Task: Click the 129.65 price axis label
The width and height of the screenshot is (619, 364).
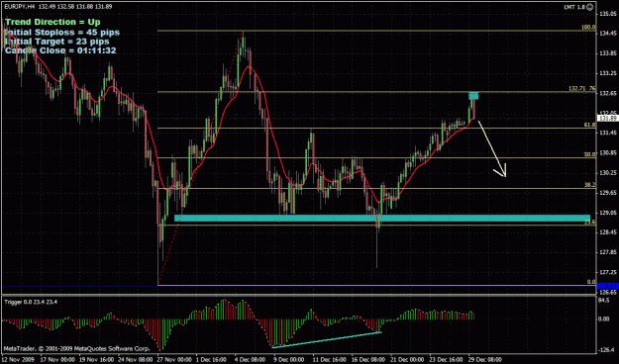Action: pos(608,193)
